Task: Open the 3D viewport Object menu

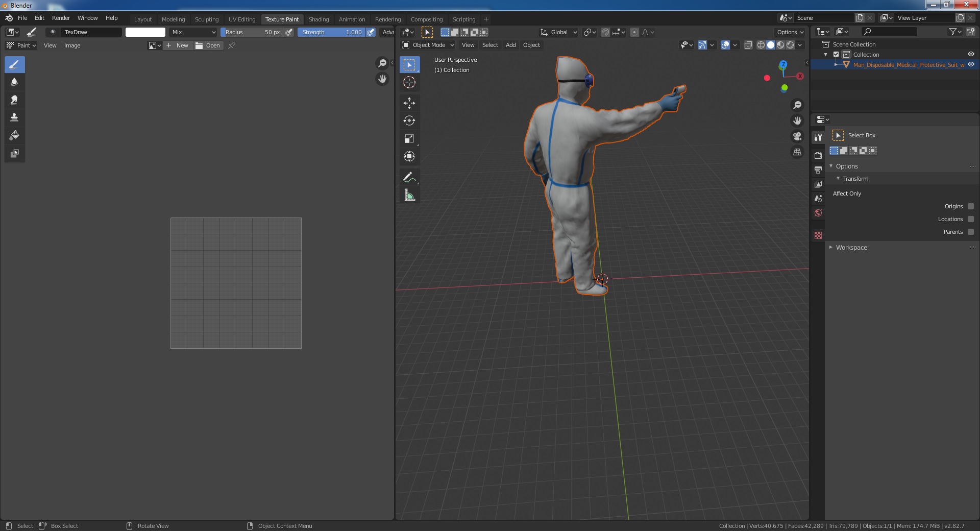Action: coord(531,45)
